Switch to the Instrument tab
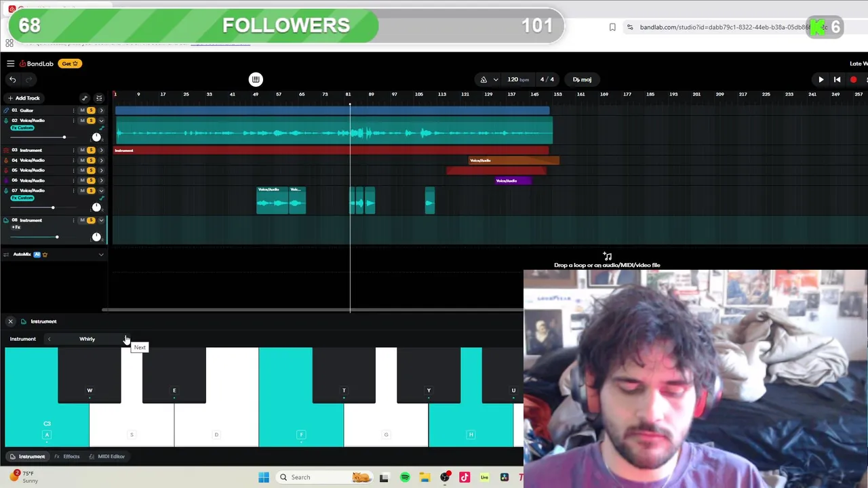 click(27, 457)
